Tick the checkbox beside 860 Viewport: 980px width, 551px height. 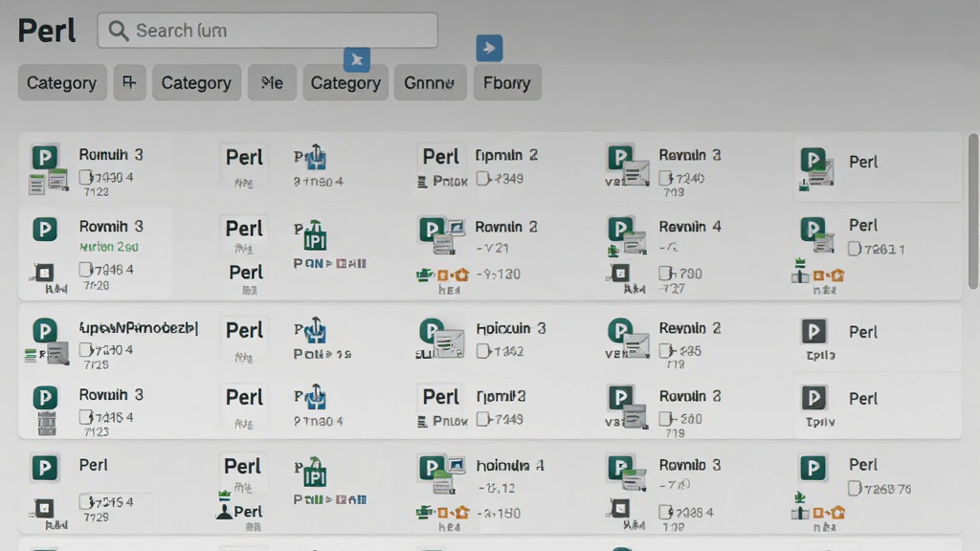665,419
